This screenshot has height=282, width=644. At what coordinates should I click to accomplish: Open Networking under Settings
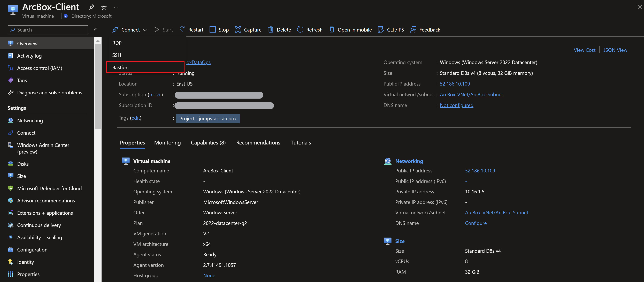click(x=47, y=120)
